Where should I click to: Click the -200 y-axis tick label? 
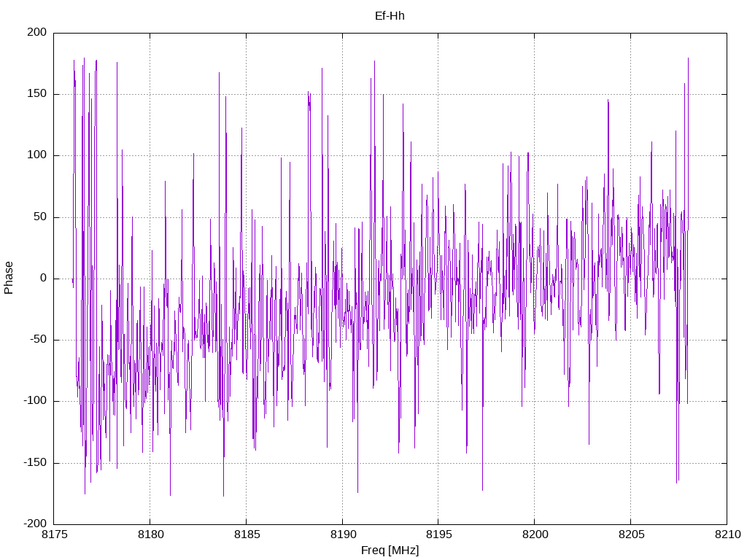pyautogui.click(x=35, y=524)
